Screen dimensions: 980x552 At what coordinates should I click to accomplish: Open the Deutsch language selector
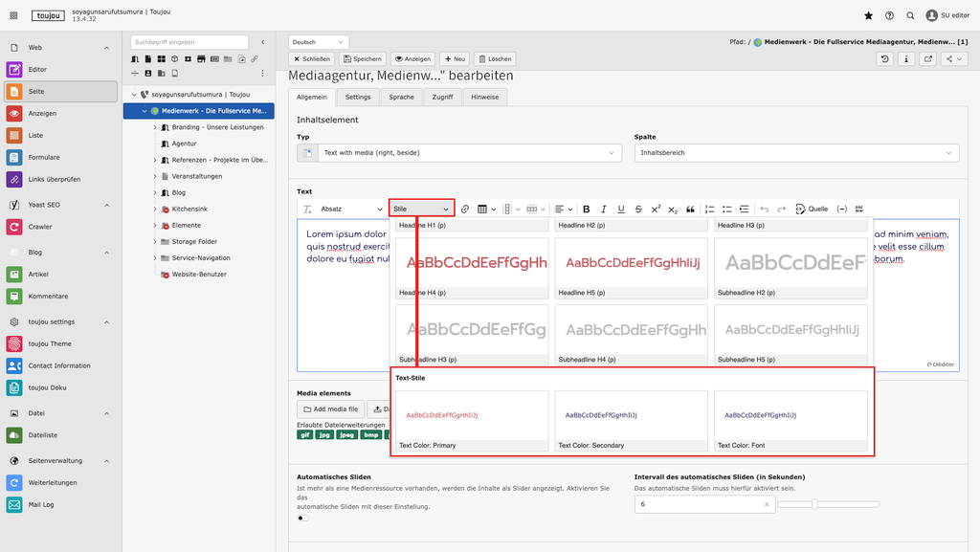[x=318, y=42]
